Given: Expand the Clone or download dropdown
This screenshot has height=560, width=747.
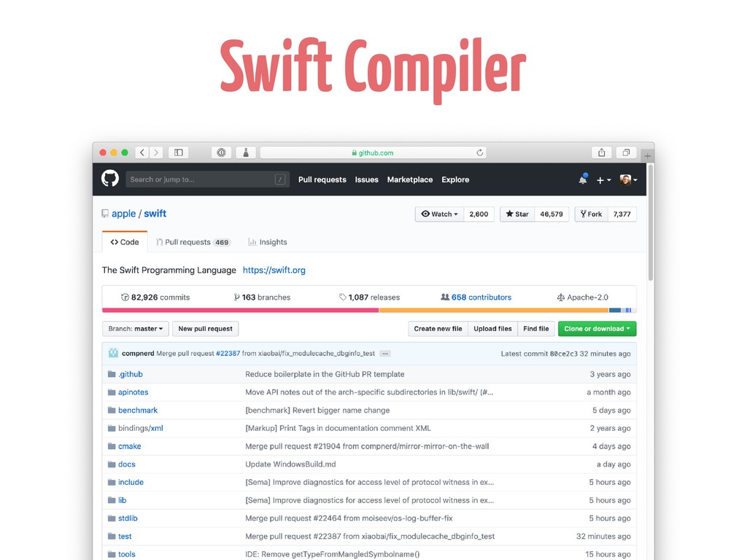Looking at the screenshot, I should [597, 329].
